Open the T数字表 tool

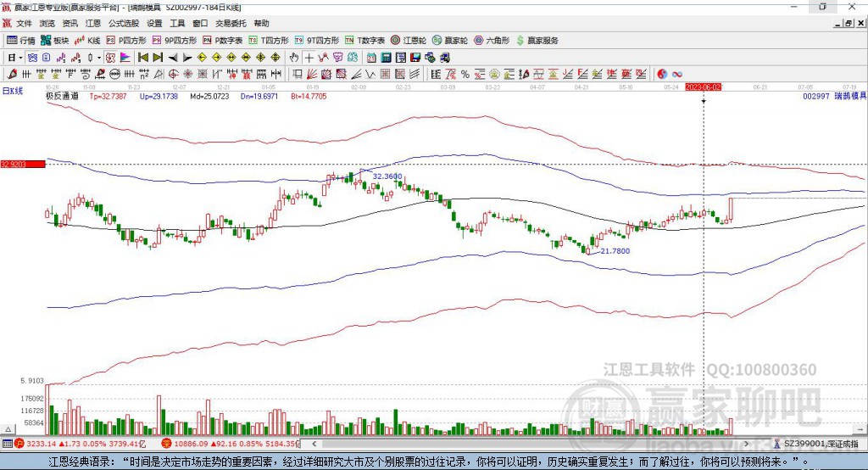click(364, 41)
